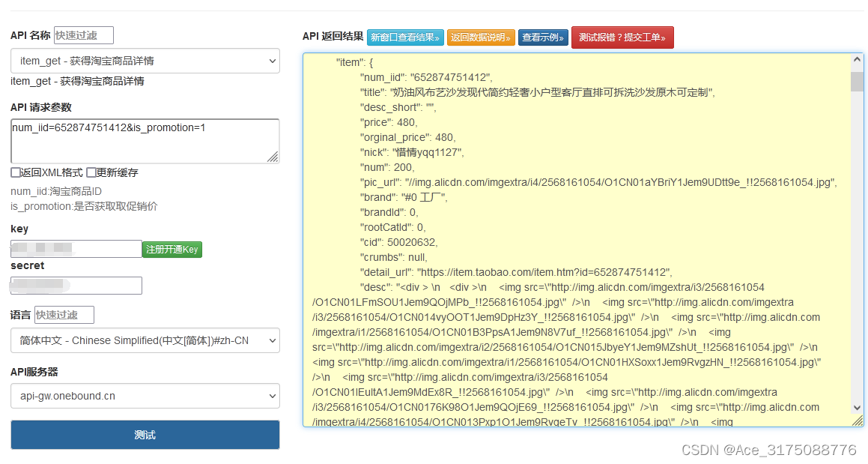Click the result scrollbar up arrow
Screen dimensions: 868x464
point(857,59)
